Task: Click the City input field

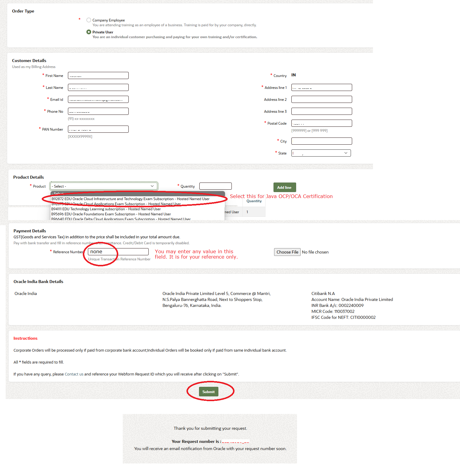Action: [x=322, y=141]
